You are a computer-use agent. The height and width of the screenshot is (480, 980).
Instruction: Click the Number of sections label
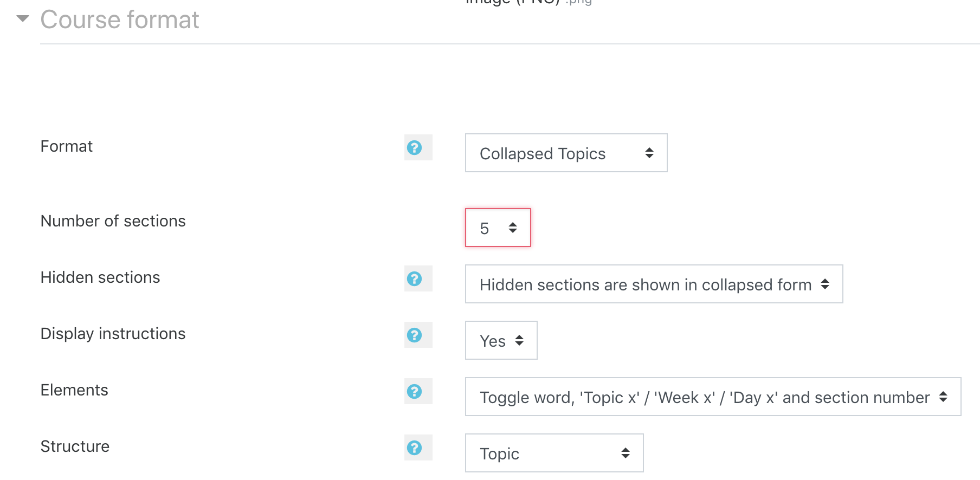[x=113, y=221]
